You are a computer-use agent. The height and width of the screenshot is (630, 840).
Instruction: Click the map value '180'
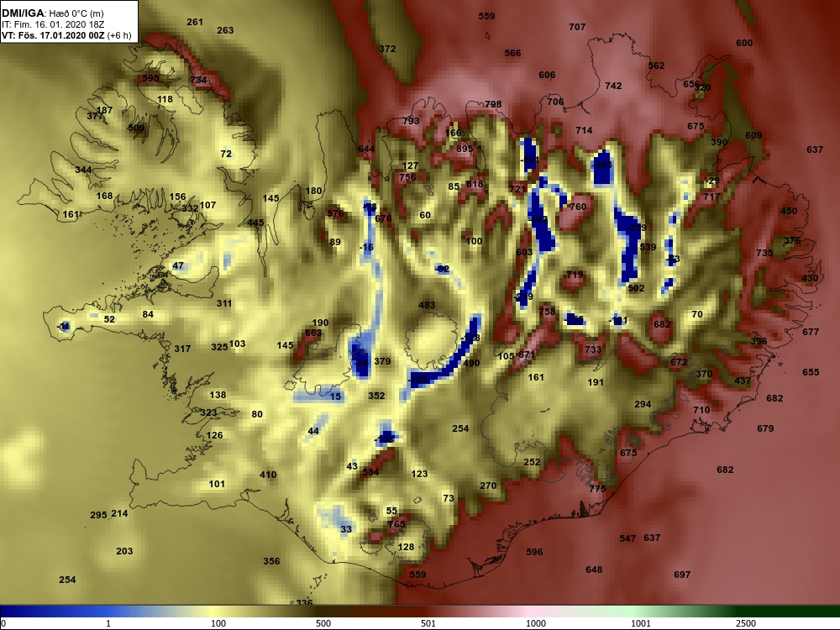(x=313, y=191)
